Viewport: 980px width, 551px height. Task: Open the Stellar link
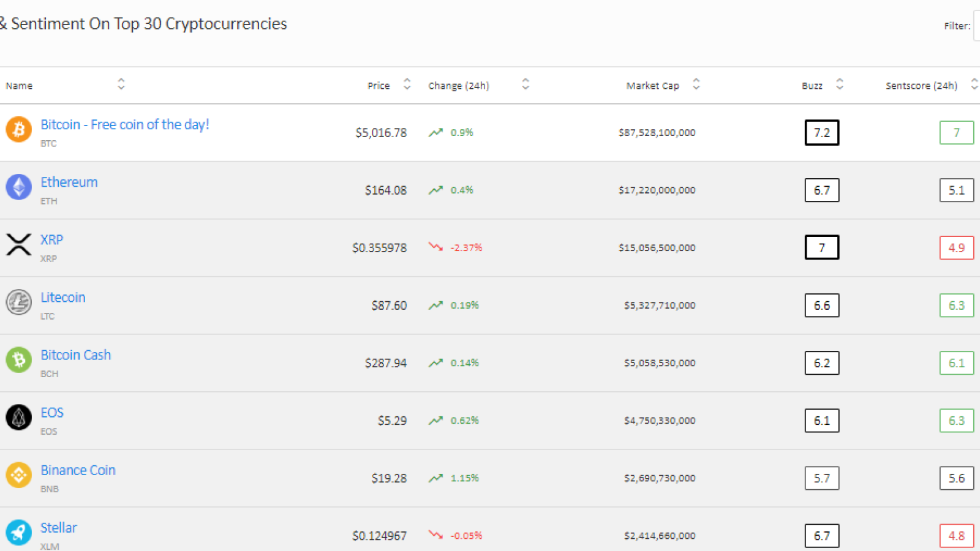(59, 527)
